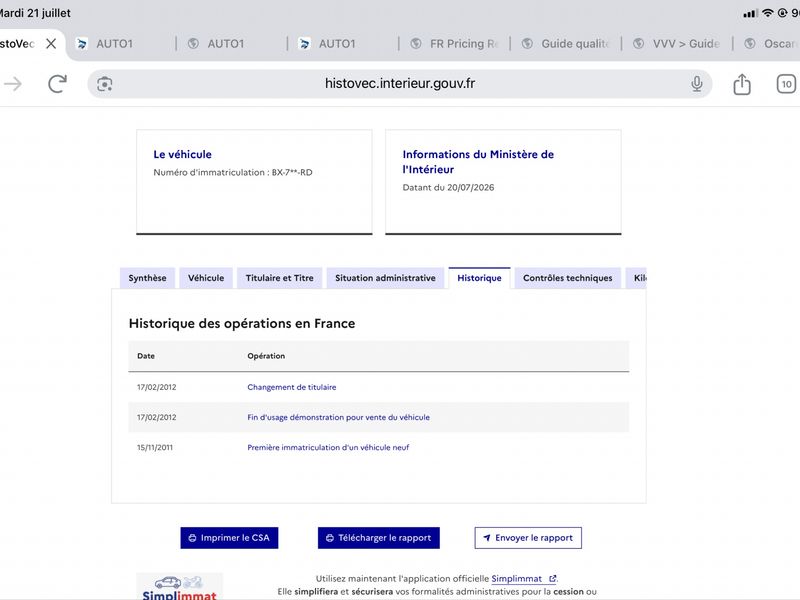Click the Datant du 20/07/2026 text
The width and height of the screenshot is (800, 600).
448,187
